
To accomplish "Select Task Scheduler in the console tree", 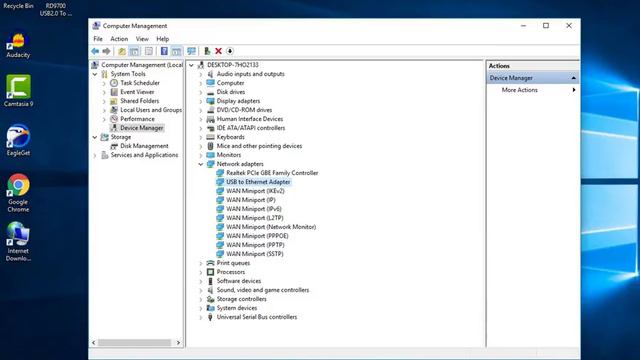I will [x=140, y=83].
